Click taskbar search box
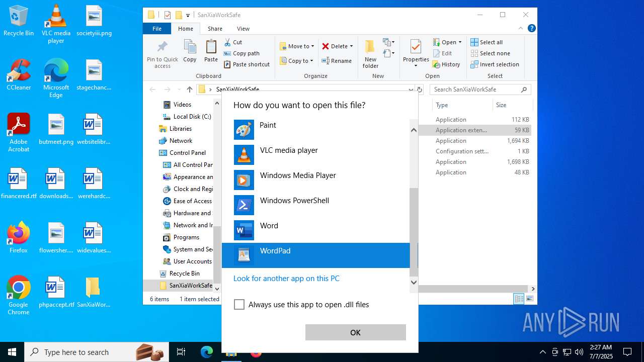 pos(97,352)
